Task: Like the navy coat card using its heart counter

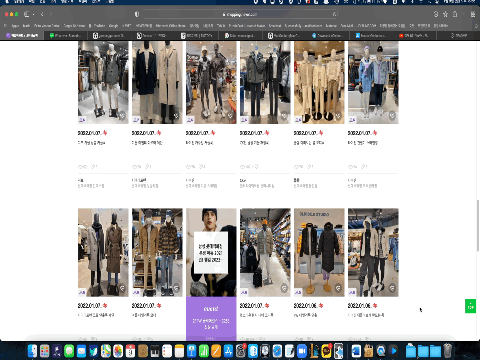Action: pyautogui.click(x=148, y=167)
